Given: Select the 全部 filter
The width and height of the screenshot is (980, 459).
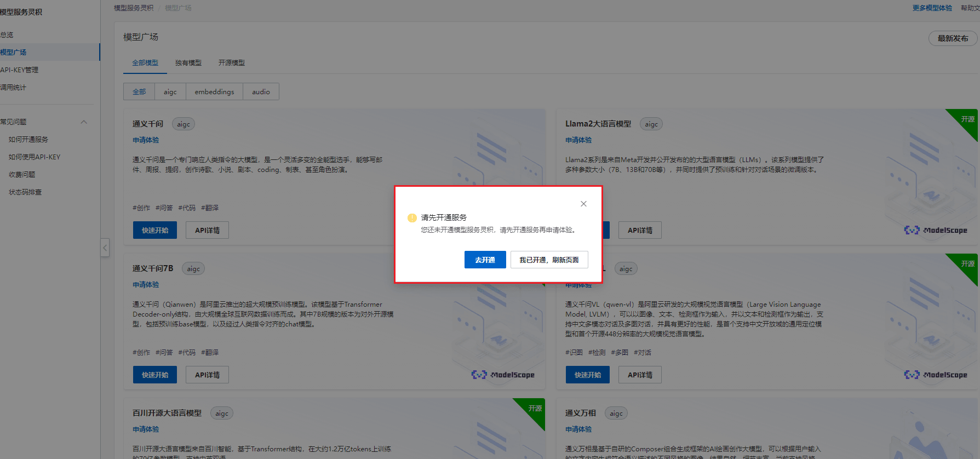Looking at the screenshot, I should pyautogui.click(x=139, y=91).
